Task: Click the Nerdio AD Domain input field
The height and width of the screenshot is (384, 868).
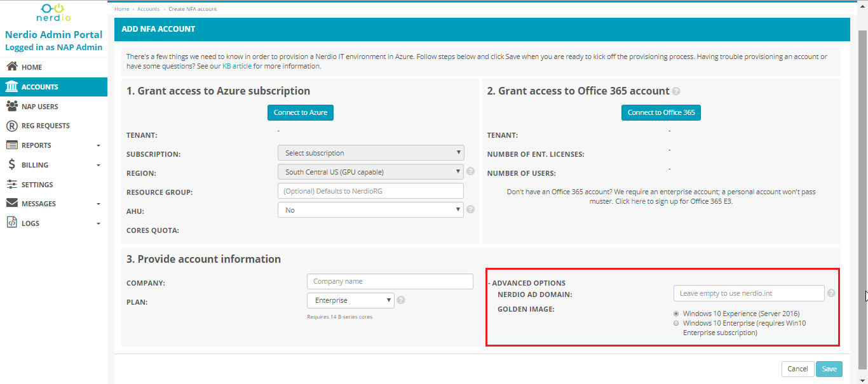Action: [749, 293]
